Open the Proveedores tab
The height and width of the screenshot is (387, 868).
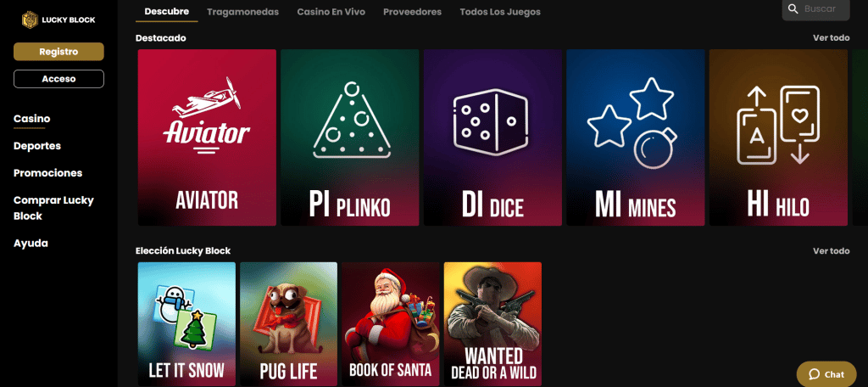[413, 12]
